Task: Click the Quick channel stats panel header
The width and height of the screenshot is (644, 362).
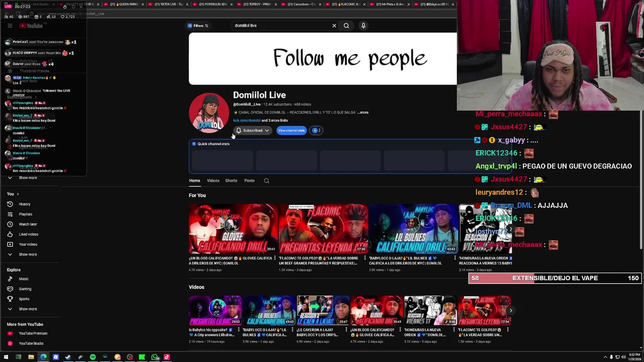Action: pyautogui.click(x=213, y=144)
